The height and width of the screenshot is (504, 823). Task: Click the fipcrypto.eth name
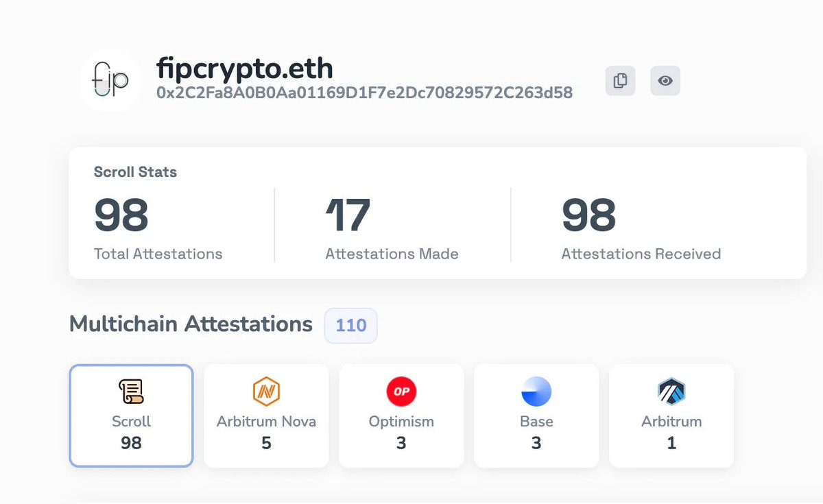point(245,69)
